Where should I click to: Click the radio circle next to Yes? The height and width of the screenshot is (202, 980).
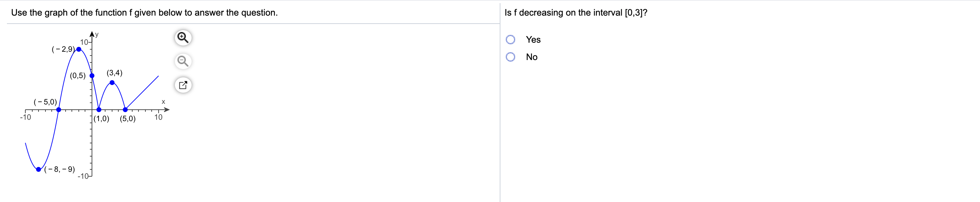click(x=510, y=39)
